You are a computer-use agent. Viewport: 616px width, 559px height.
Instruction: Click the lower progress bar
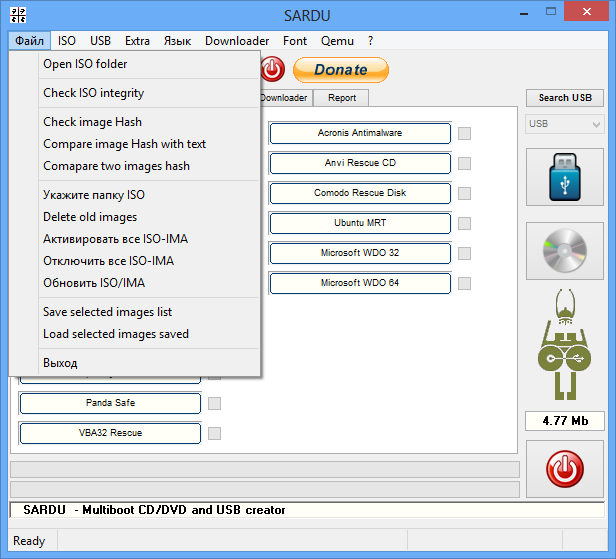(265, 489)
